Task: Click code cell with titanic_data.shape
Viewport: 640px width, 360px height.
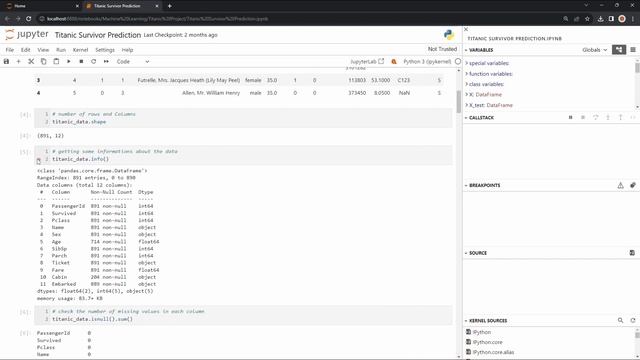Action: point(243,118)
